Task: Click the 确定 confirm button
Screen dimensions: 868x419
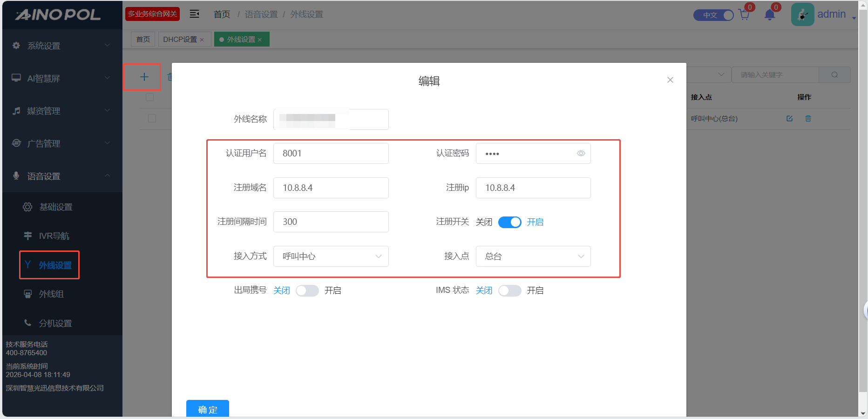Action: [208, 409]
